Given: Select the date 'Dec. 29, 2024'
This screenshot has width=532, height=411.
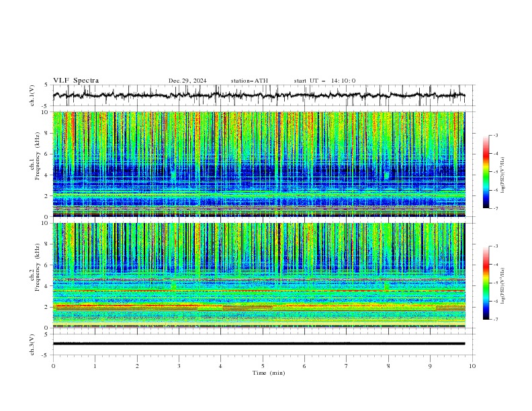Looking at the screenshot, I should point(187,81).
